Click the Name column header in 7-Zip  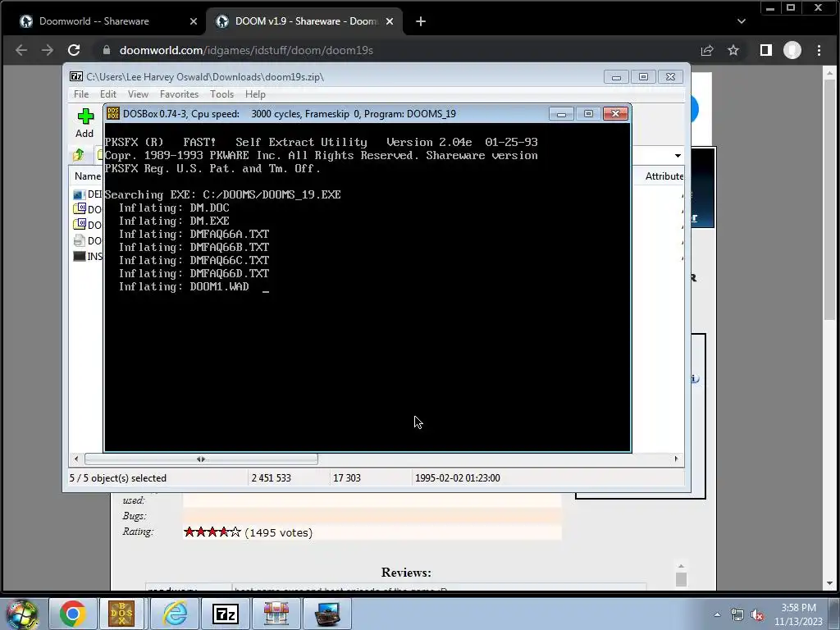pyautogui.click(x=87, y=176)
